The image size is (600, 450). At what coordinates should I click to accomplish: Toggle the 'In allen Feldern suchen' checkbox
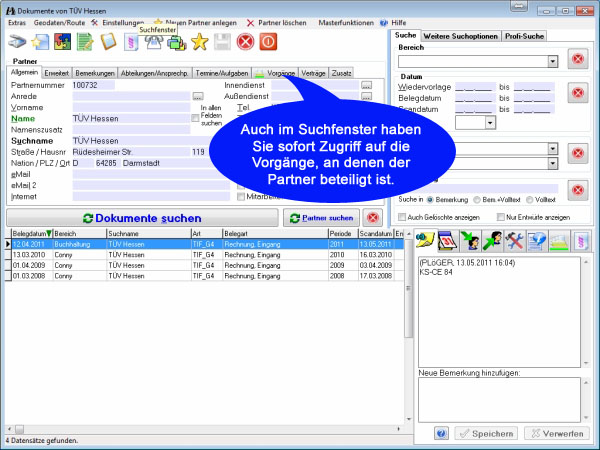195,118
